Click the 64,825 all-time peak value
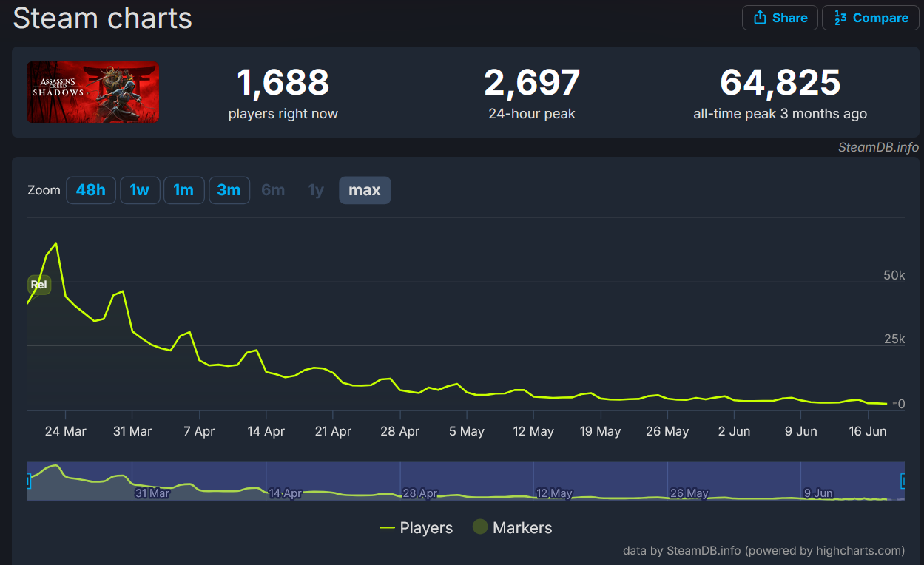924x565 pixels. 780,83
